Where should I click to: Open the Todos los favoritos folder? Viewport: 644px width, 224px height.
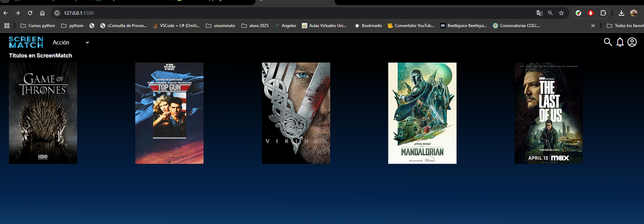coord(625,26)
